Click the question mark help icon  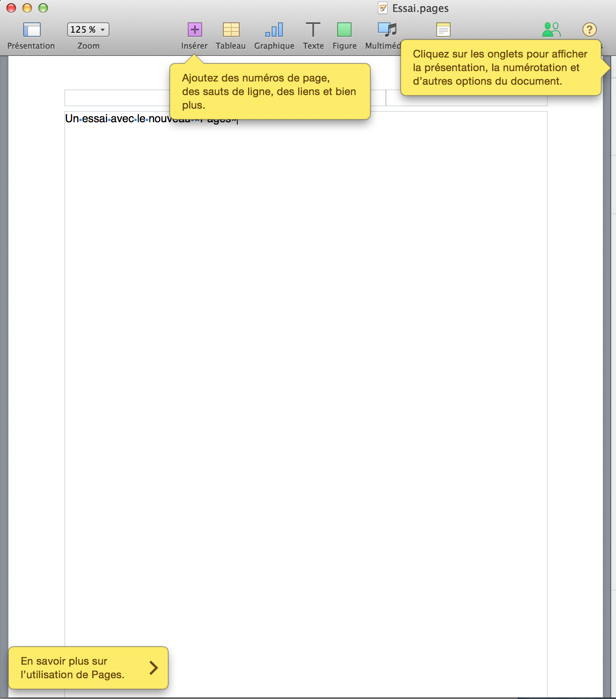coord(589,30)
